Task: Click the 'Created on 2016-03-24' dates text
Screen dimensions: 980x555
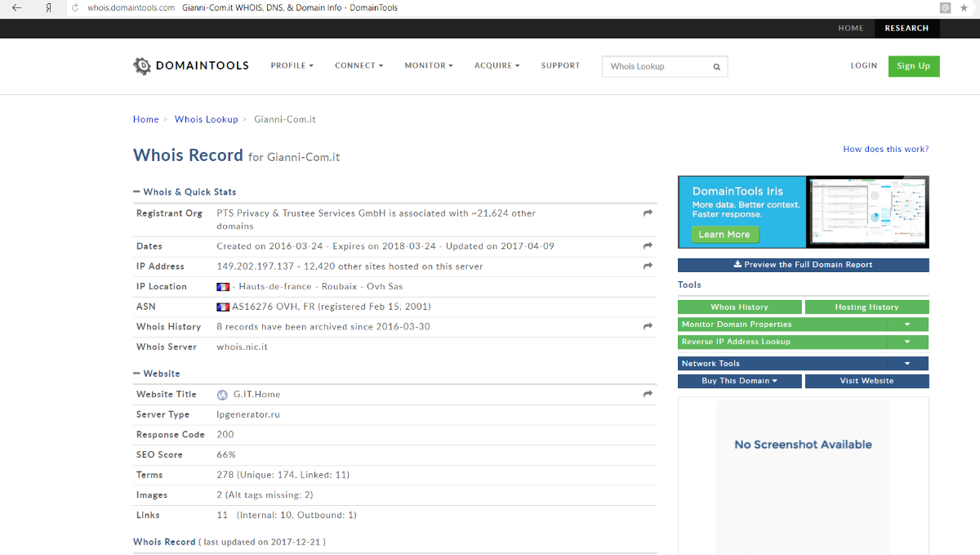Action: point(269,246)
